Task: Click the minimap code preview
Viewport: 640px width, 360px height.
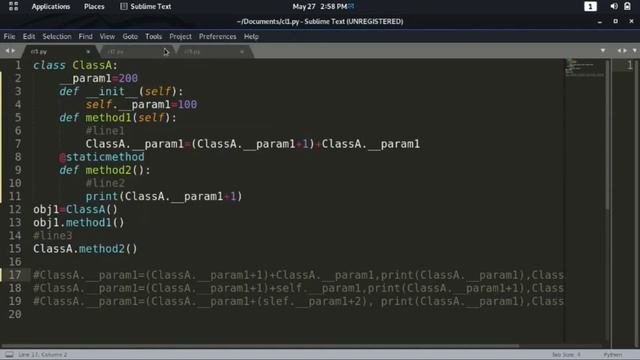Action: coord(584,68)
